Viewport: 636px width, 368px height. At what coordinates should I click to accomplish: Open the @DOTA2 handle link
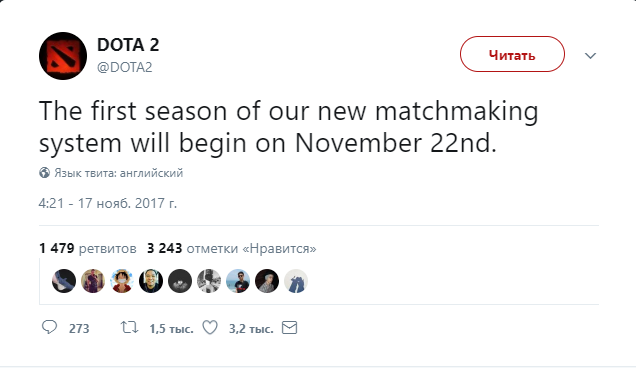[125, 67]
